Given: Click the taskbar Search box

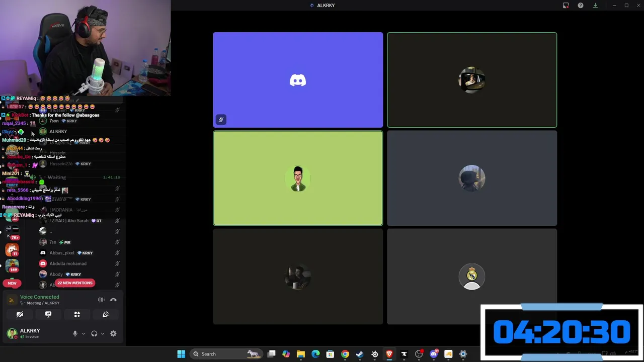Looking at the screenshot, I should click(225, 354).
